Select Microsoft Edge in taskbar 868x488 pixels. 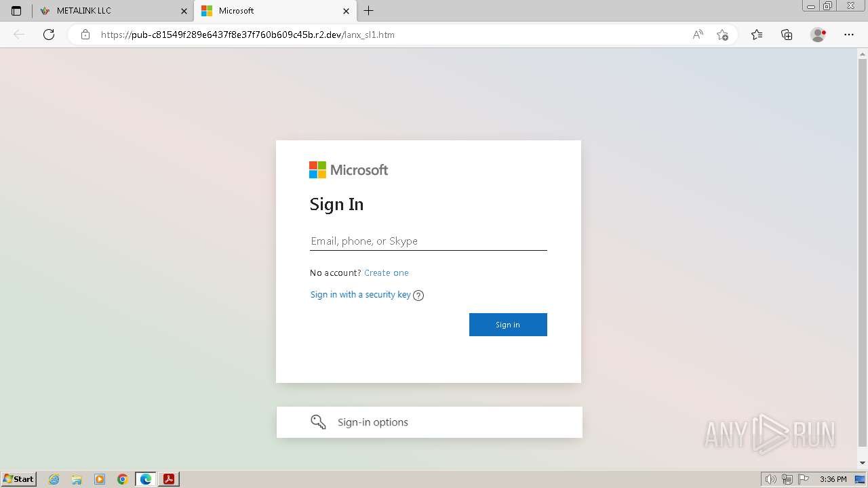[x=146, y=479]
